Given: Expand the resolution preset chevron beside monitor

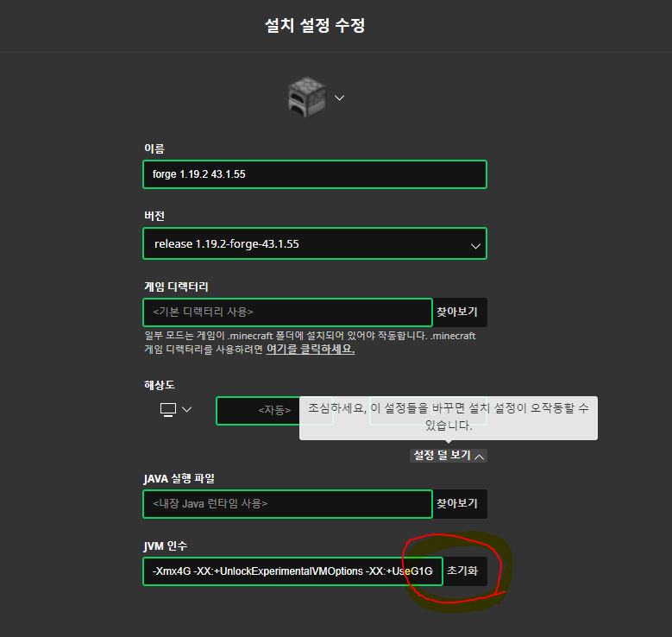Looking at the screenshot, I should coord(187,409).
